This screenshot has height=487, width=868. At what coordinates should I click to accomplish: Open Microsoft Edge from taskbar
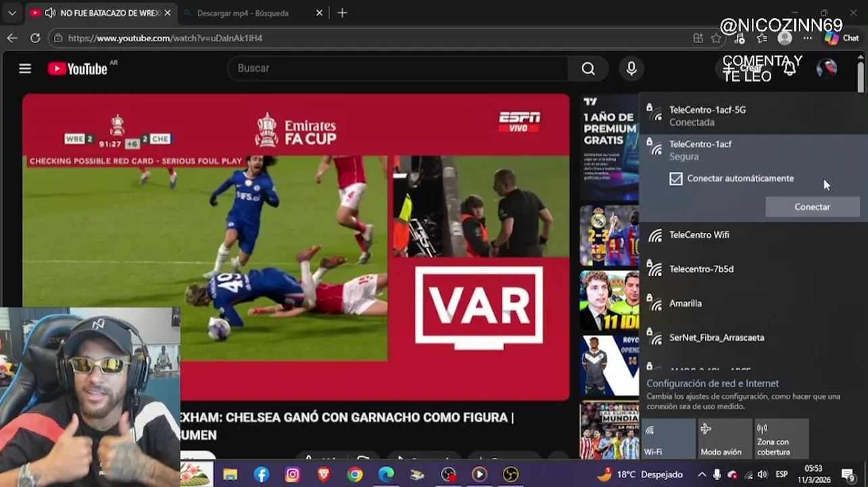point(386,475)
